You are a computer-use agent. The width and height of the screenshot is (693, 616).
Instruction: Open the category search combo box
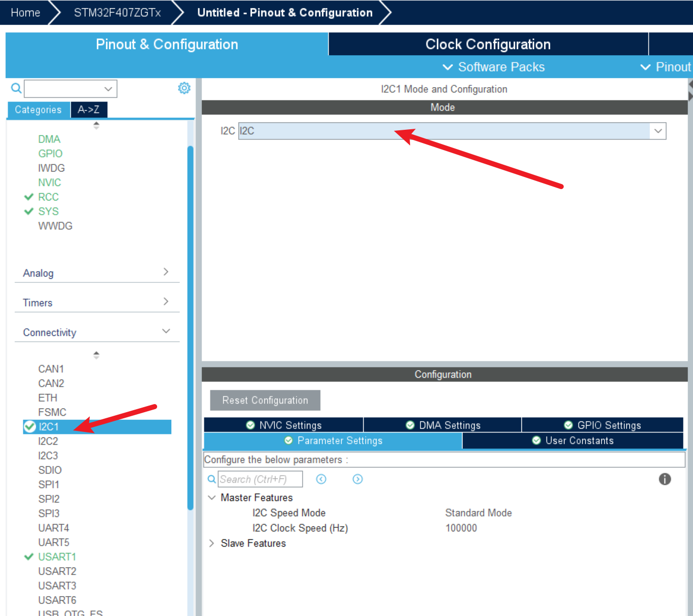pyautogui.click(x=70, y=89)
